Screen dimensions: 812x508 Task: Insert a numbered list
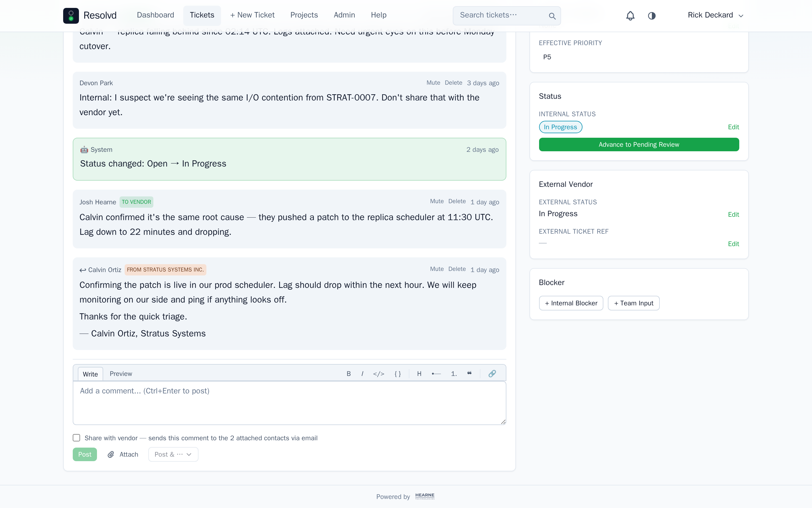(454, 374)
